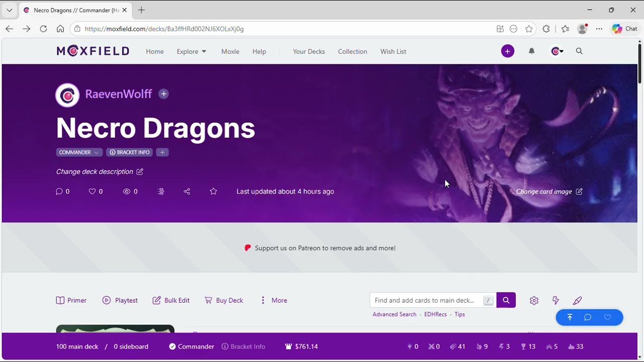Click the scroll to top arrow
The width and height of the screenshot is (644, 362).
pyautogui.click(x=570, y=317)
